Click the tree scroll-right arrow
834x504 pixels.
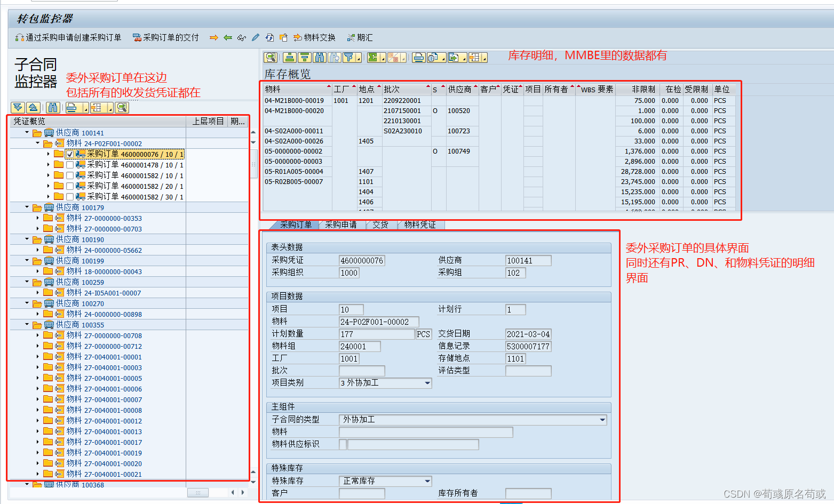click(243, 492)
